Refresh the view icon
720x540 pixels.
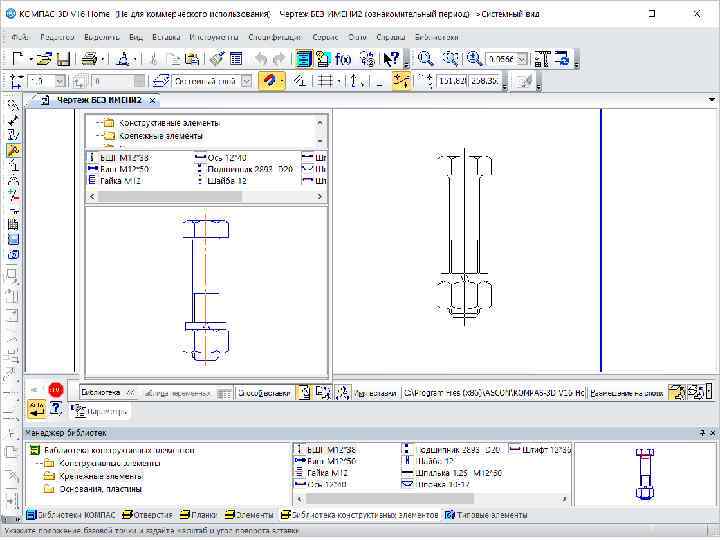562,59
